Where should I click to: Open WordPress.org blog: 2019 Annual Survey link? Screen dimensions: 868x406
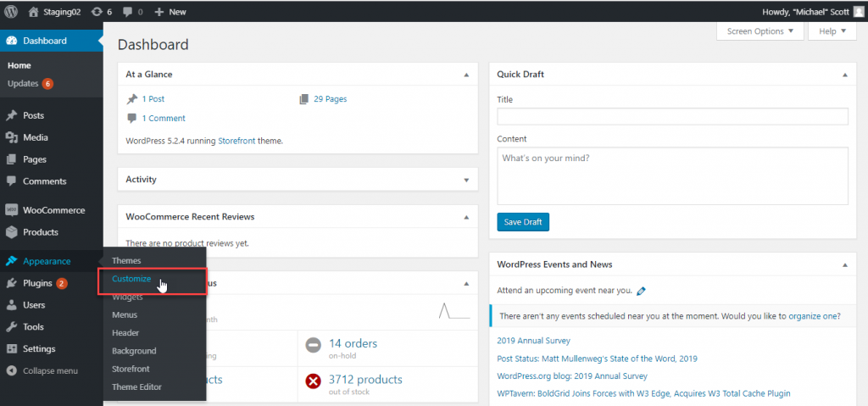[x=572, y=376]
